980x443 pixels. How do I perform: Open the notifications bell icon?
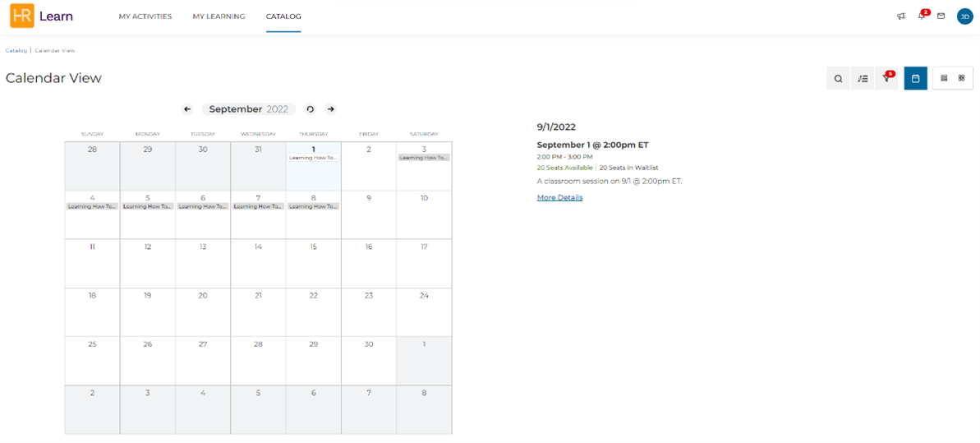(921, 16)
